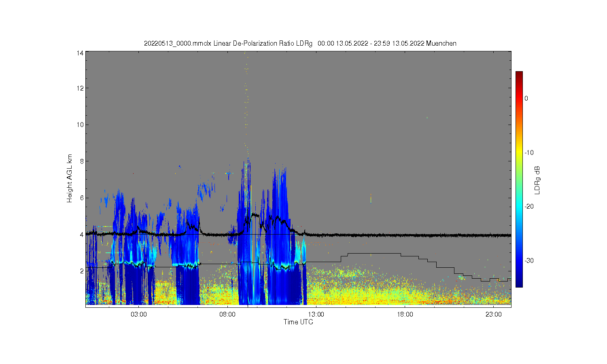Click the colorbar value -30
The height and width of the screenshot is (364, 607).
click(529, 260)
